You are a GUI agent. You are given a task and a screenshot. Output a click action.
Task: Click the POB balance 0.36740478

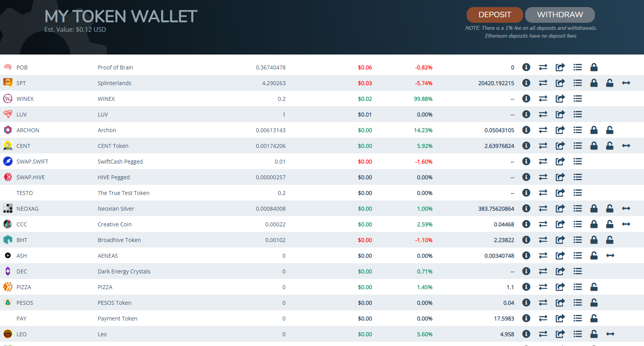pyautogui.click(x=271, y=67)
